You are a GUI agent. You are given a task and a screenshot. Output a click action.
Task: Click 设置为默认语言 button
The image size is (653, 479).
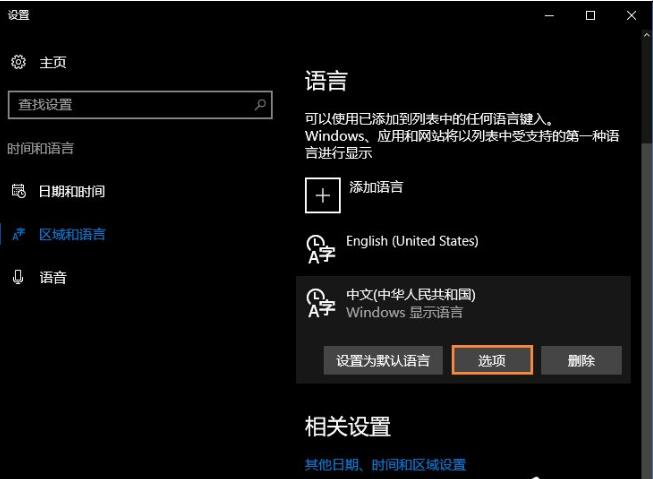[x=383, y=360]
